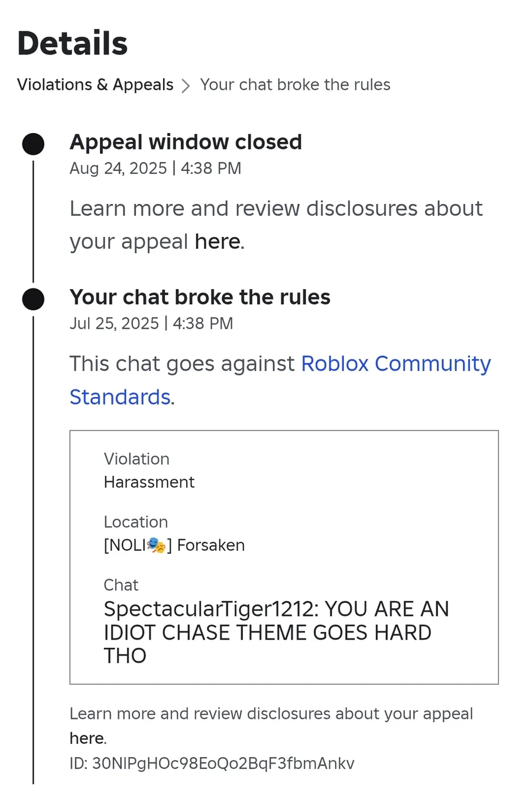Click the Chat label in details box
The width and height of the screenshot is (532, 798).
pos(121,585)
